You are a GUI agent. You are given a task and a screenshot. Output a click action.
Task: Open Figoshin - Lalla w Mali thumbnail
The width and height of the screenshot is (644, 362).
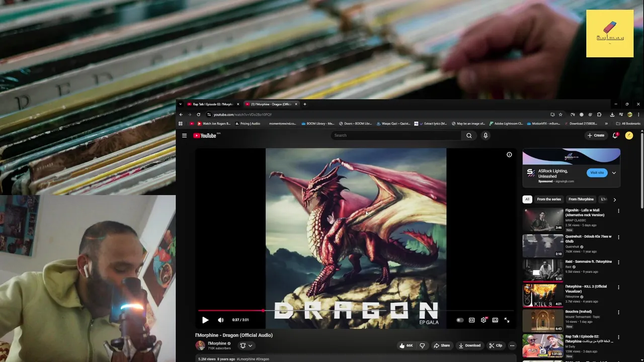(x=543, y=220)
